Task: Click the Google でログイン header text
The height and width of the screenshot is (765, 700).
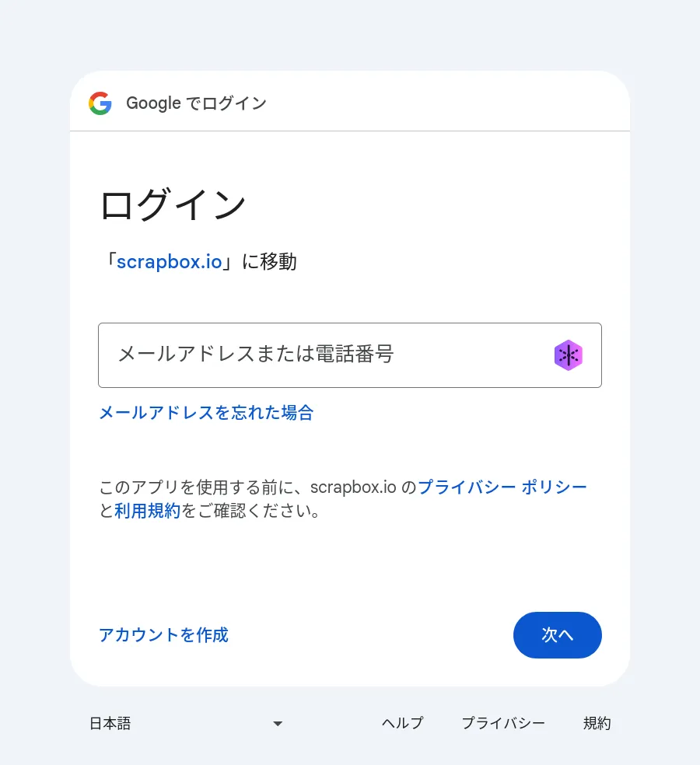Action: (196, 103)
